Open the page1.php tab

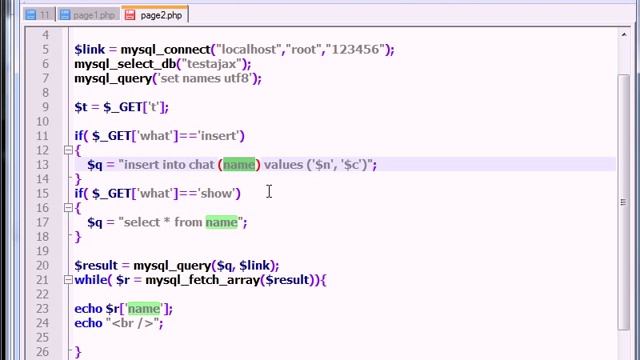88,15
